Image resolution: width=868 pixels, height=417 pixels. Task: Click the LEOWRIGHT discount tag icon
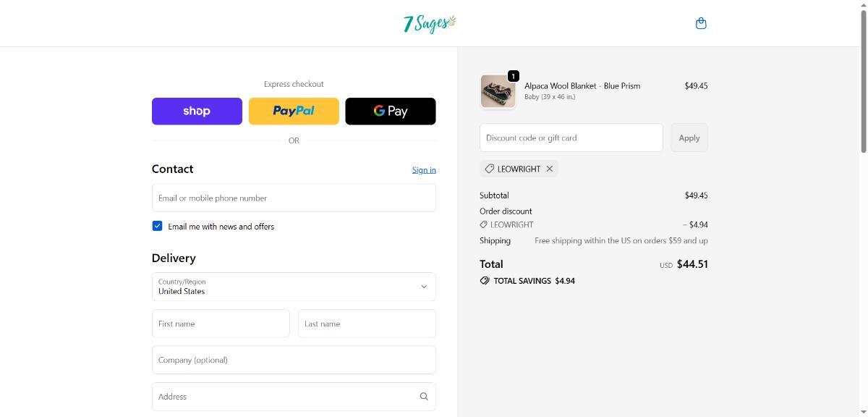(x=490, y=169)
